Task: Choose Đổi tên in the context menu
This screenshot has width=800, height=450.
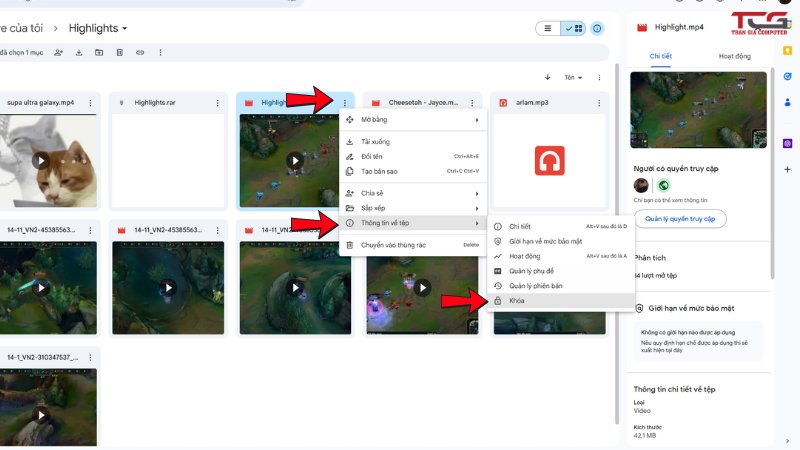Action: point(413,157)
